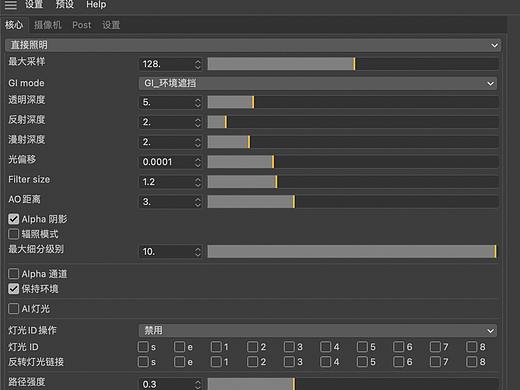This screenshot has height=390, width=520.
Task: Switch to the 核心 tab
Action: point(14,25)
